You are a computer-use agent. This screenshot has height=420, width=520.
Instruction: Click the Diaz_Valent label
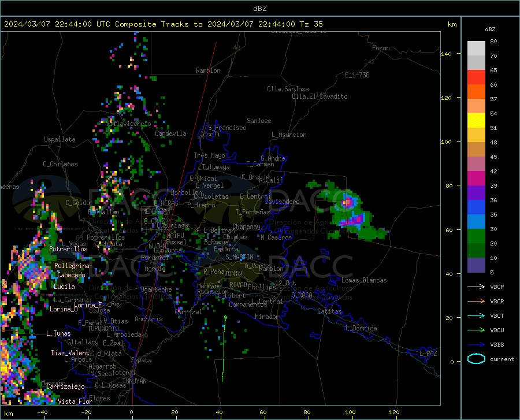click(70, 353)
